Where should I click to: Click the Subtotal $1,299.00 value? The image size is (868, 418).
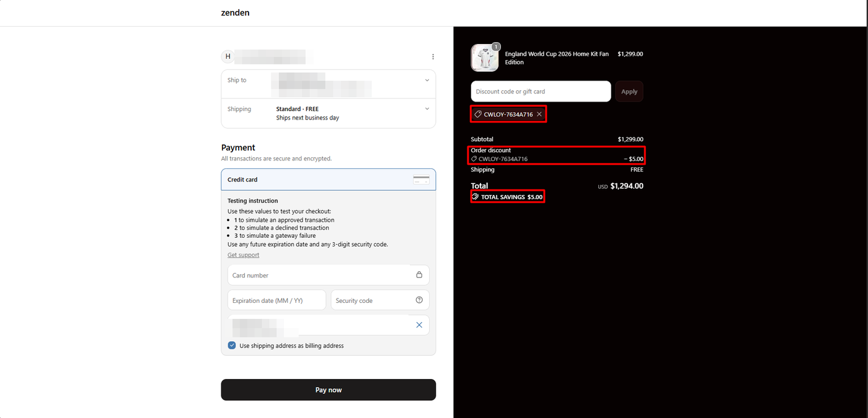point(631,139)
